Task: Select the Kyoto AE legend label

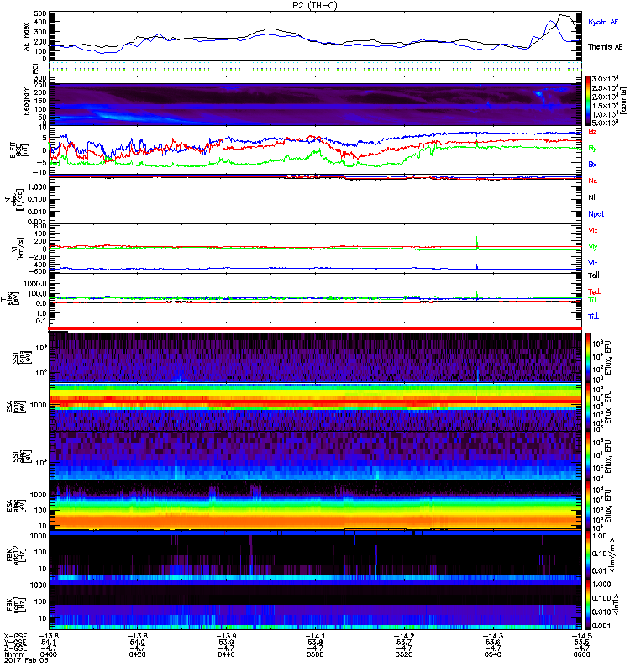Action: (603, 22)
